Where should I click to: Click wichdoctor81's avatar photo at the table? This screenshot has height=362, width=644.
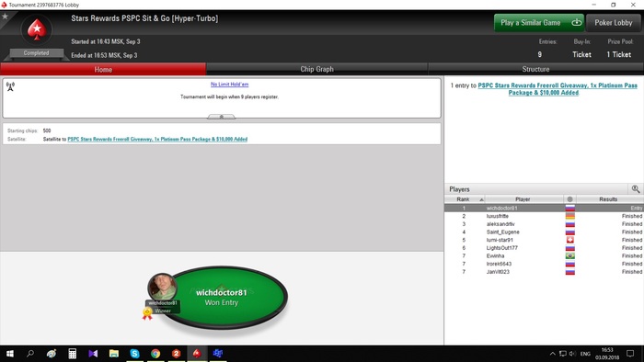coord(163,287)
